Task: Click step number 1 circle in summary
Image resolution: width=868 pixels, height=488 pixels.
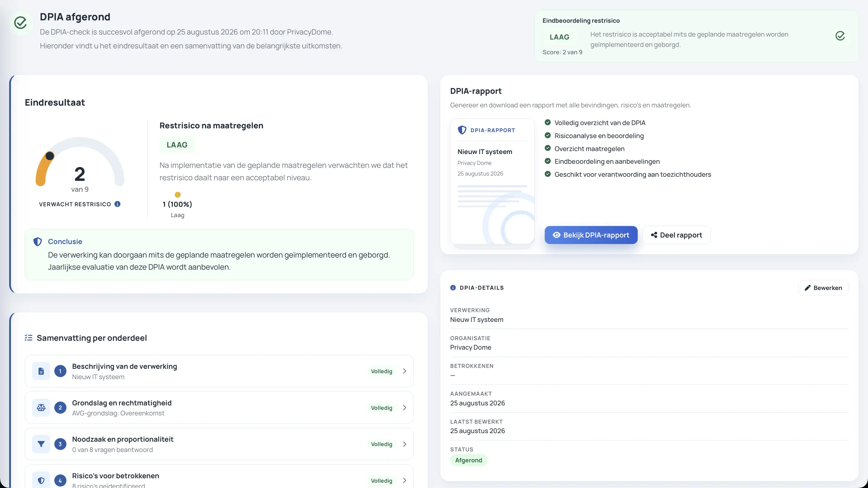Action: pyautogui.click(x=60, y=371)
